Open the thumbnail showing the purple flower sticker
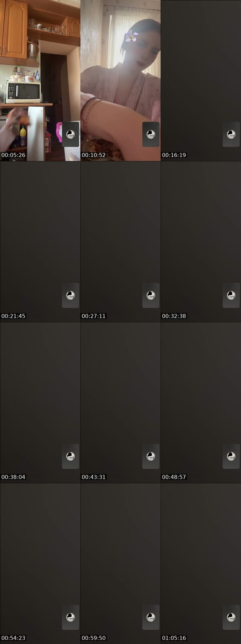241x644 pixels. click(120, 80)
